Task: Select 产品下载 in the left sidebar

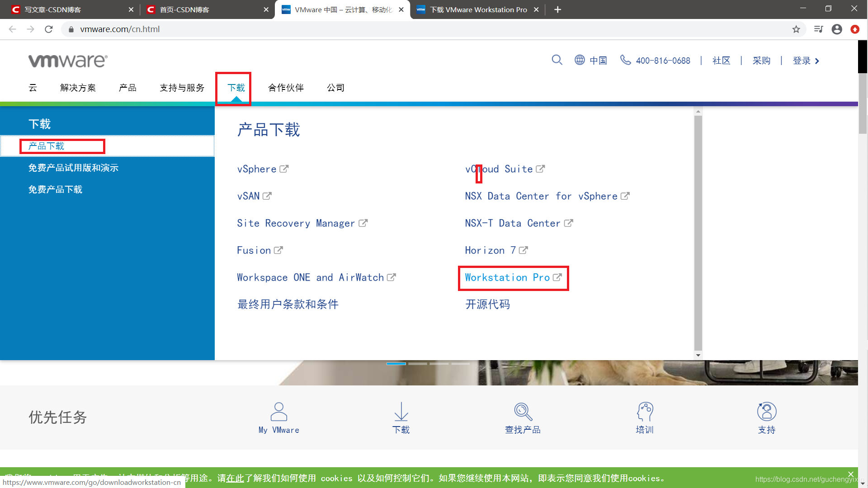Action: click(x=107, y=146)
